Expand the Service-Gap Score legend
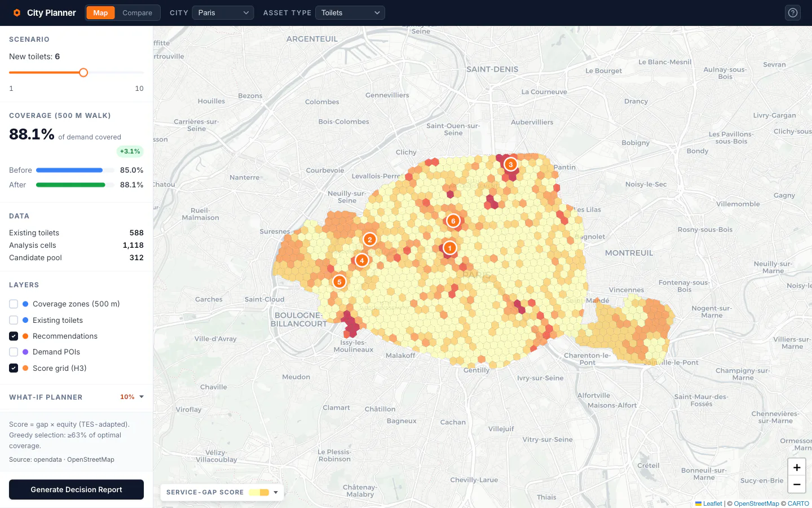 (x=276, y=492)
